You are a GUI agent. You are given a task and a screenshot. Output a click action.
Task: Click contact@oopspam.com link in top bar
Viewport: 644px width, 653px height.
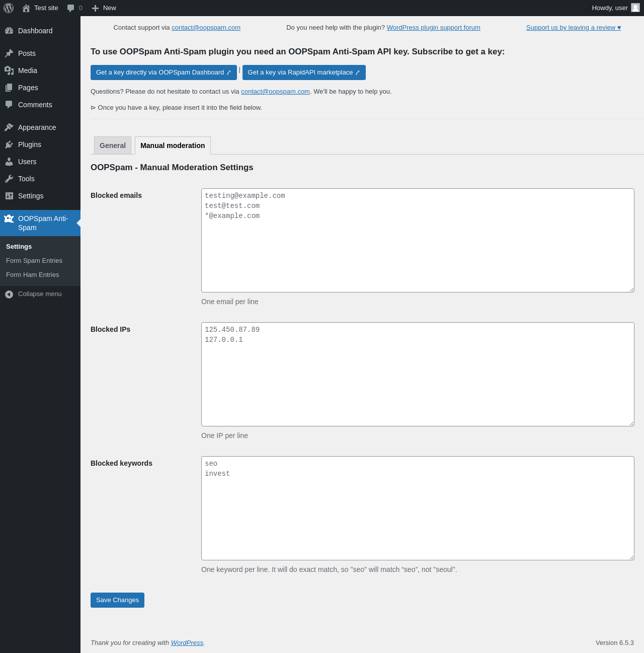coord(206,28)
